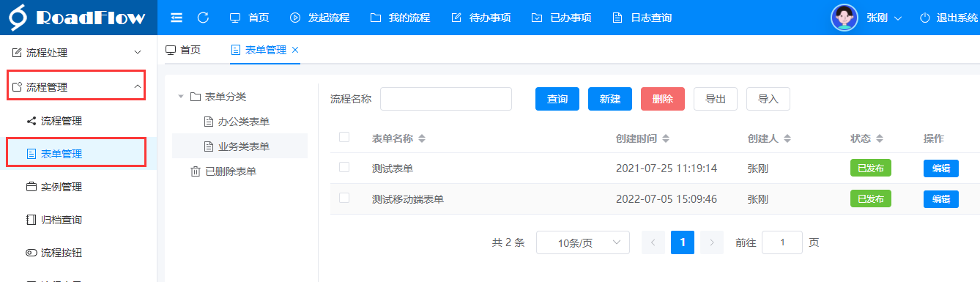
Task: Open 已办事项 in the top navigation
Action: 561,18
